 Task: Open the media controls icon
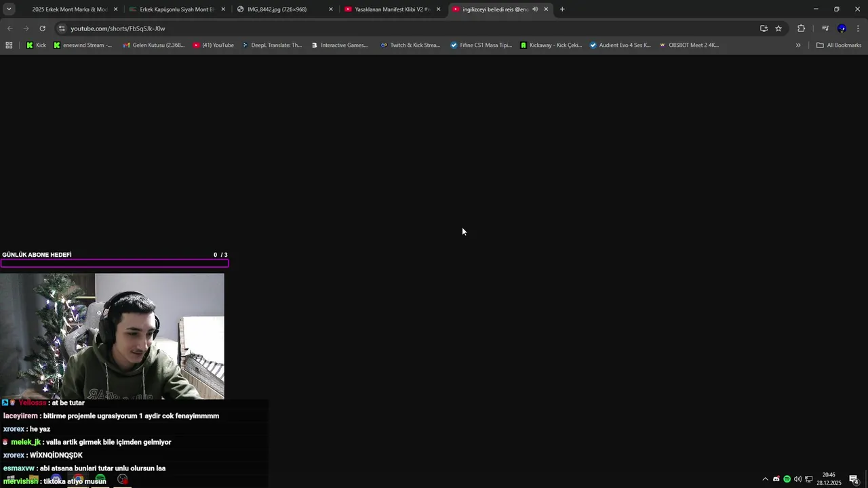825,28
